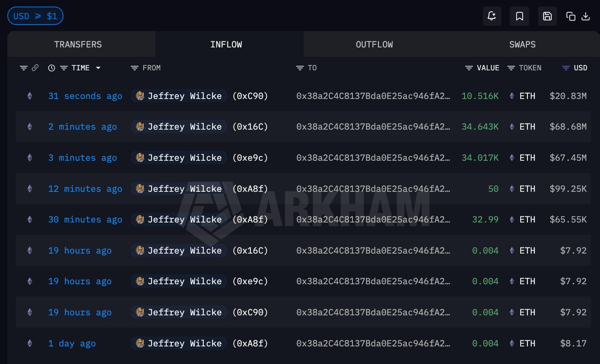Click the link chain icon in header

35,68
